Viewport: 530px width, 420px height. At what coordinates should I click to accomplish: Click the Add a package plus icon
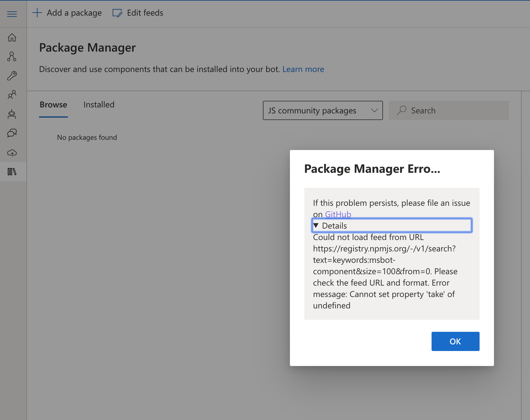pos(37,13)
